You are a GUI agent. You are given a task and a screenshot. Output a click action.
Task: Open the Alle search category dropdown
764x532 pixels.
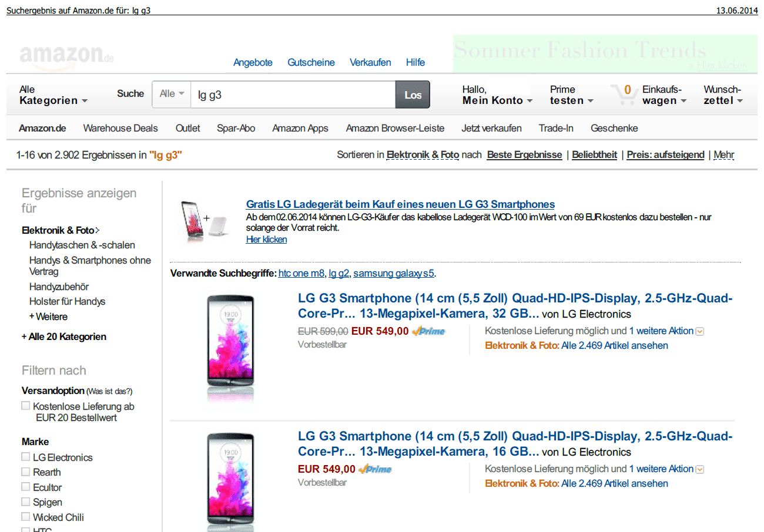[172, 94]
